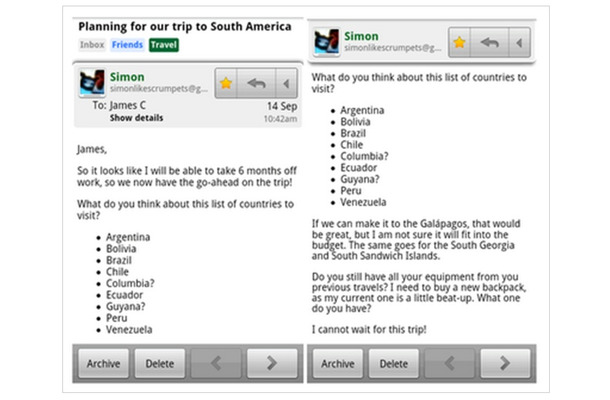The width and height of the screenshot is (610, 400).
Task: Go to next conversation in right pane
Action: click(x=505, y=363)
